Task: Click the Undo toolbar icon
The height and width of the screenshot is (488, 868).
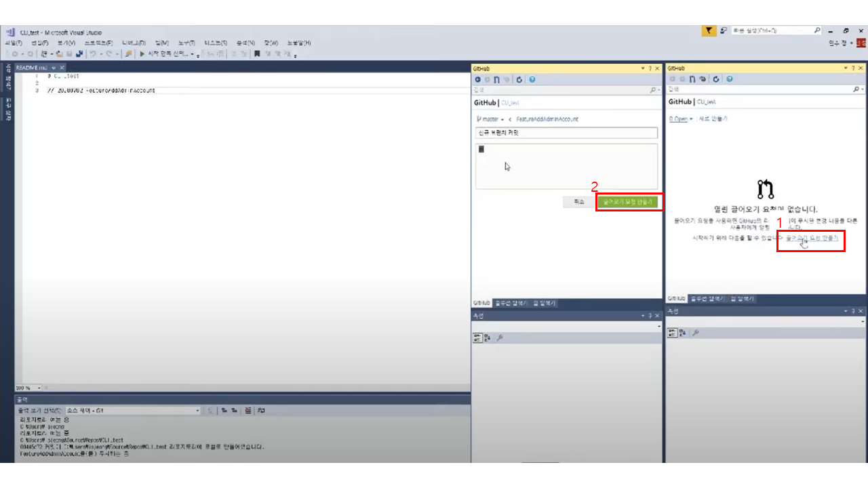Action: [94, 54]
